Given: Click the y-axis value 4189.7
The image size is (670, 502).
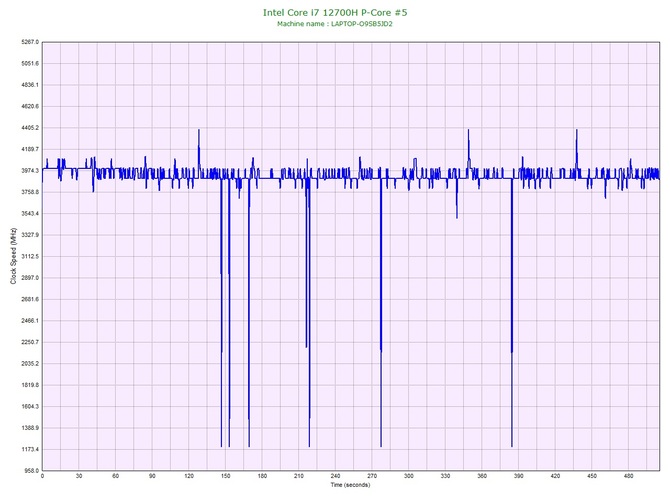Looking at the screenshot, I should [30, 149].
